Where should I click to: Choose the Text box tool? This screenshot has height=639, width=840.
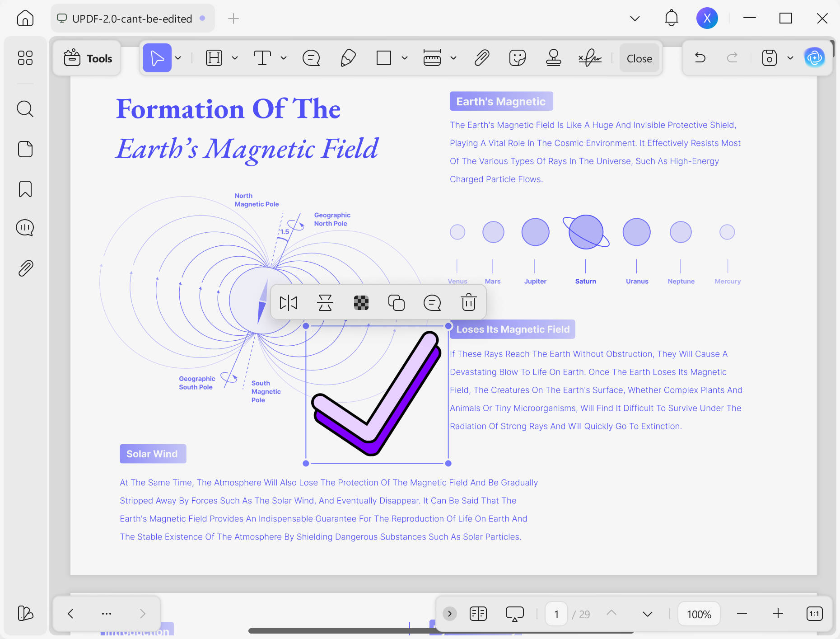tap(262, 58)
